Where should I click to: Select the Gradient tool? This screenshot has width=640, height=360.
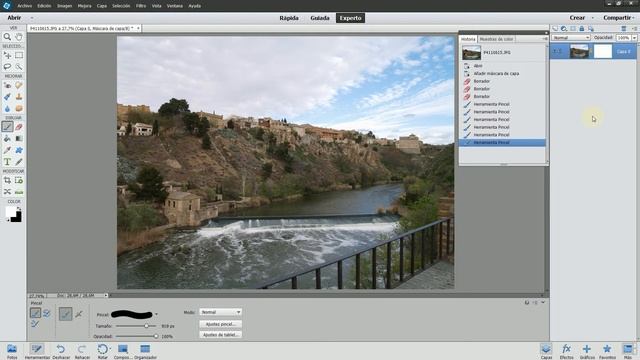(x=19, y=139)
